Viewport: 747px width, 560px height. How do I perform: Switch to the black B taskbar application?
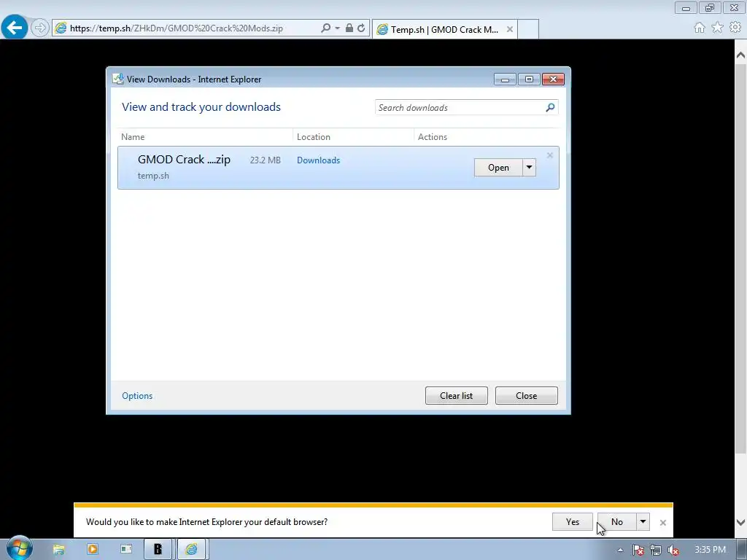pyautogui.click(x=158, y=549)
